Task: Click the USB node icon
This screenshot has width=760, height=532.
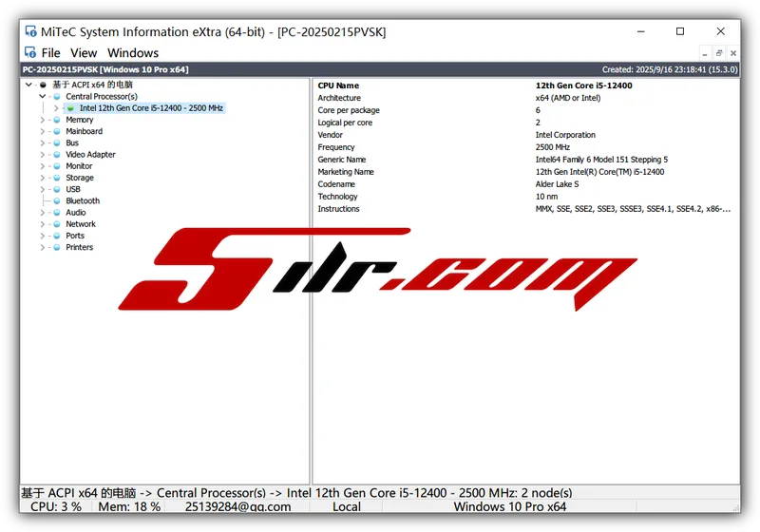Action: pyautogui.click(x=57, y=189)
